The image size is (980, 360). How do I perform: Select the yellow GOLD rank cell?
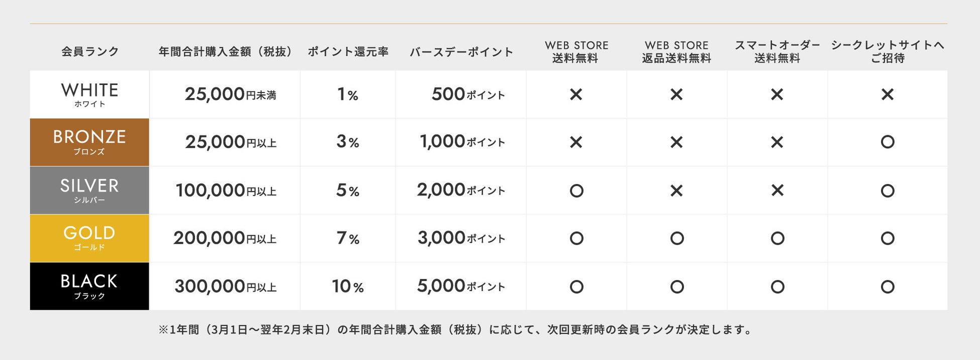click(89, 238)
